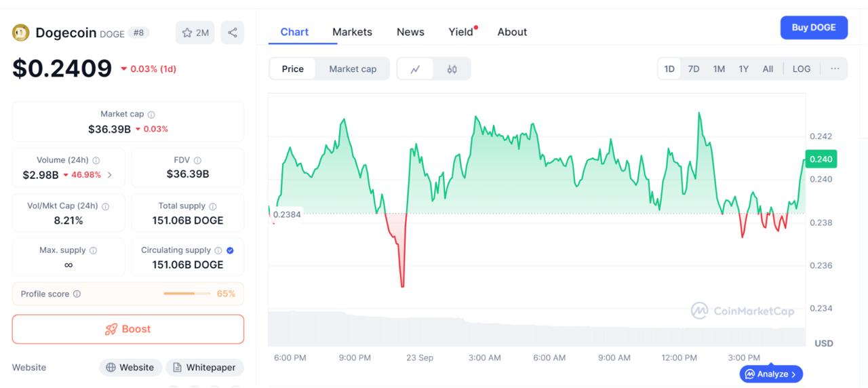Viewport: 868px width, 388px height.
Task: Click the Market cap info icon
Action: coord(151,115)
